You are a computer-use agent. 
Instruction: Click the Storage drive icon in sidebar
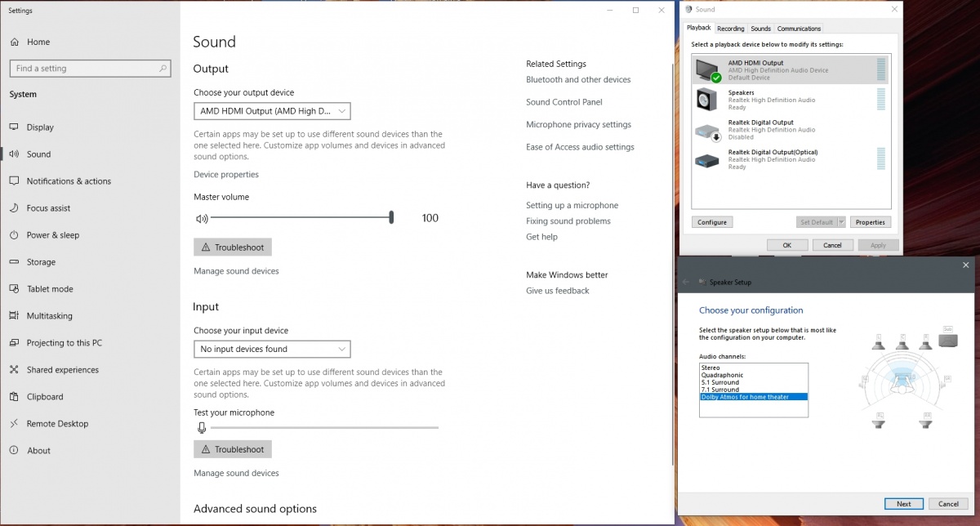tap(14, 262)
